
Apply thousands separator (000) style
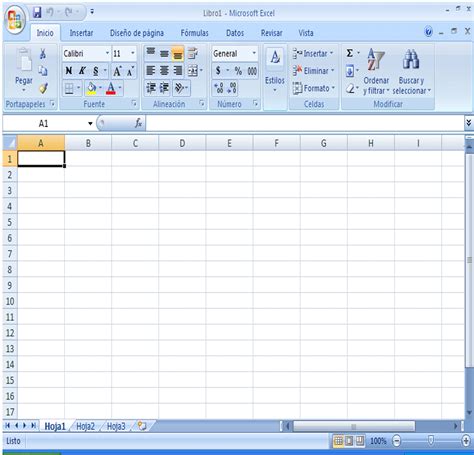pos(252,71)
